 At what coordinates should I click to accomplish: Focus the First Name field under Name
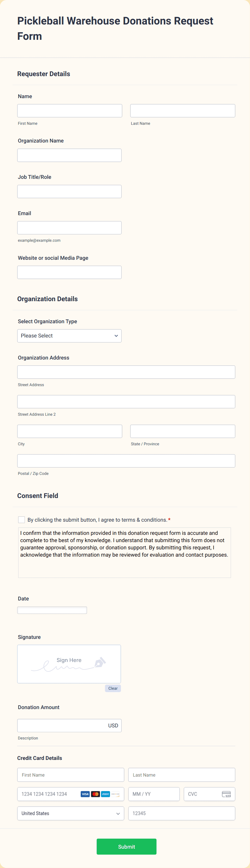(x=70, y=111)
